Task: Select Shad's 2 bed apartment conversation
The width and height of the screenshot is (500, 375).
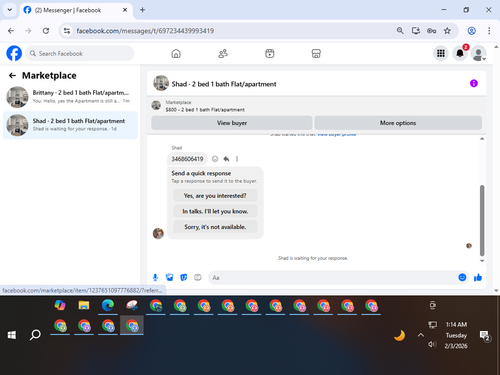Action: [x=70, y=125]
